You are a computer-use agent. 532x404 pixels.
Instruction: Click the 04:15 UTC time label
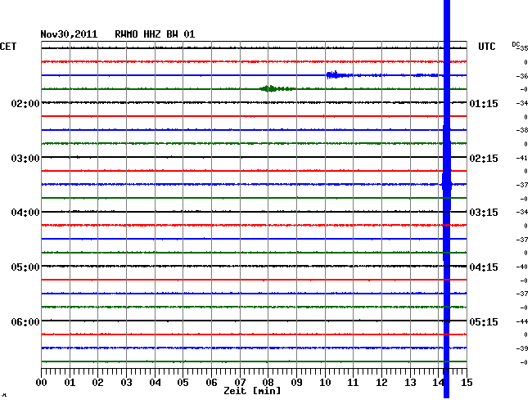coord(484,267)
